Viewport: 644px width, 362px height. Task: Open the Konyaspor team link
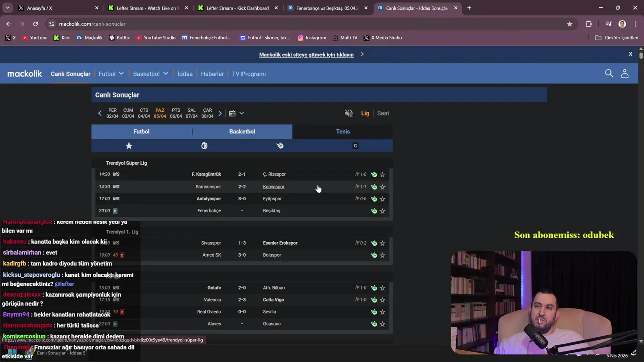274,187
